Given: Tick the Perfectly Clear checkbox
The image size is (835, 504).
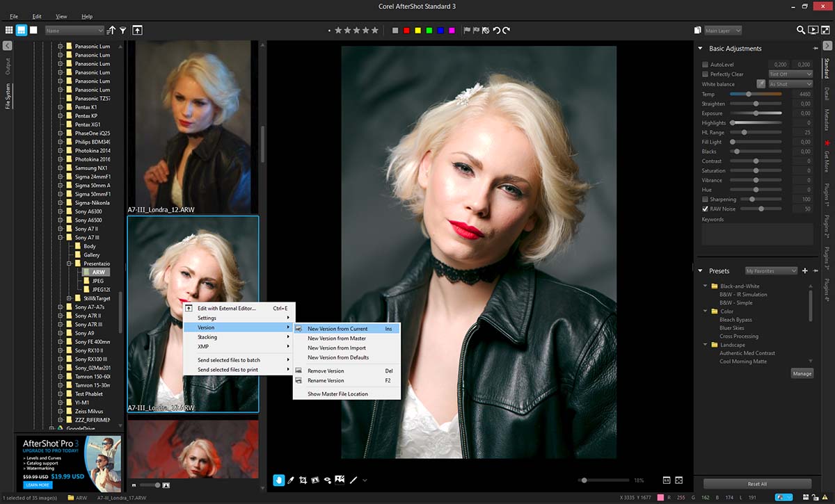Looking at the screenshot, I should (x=705, y=74).
